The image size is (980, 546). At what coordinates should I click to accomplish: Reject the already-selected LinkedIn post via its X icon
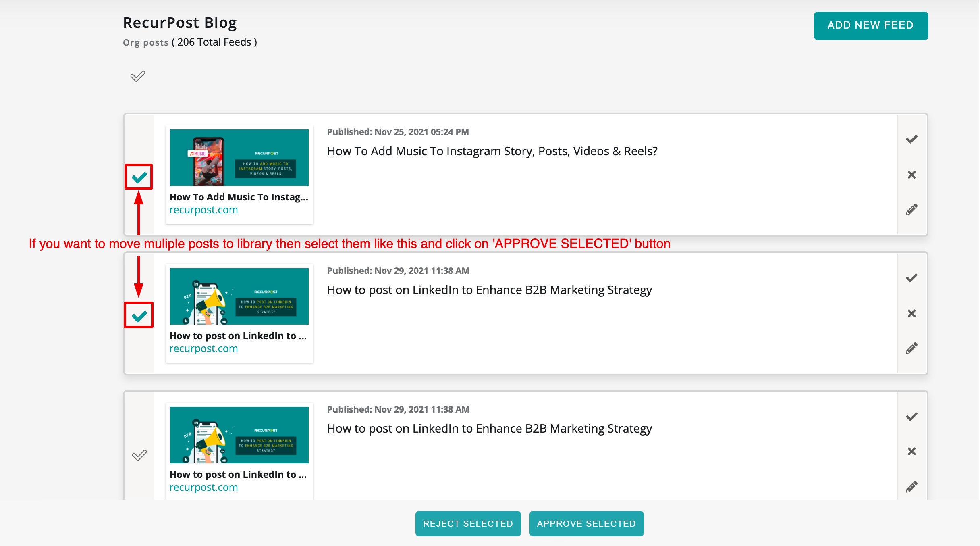tap(911, 313)
